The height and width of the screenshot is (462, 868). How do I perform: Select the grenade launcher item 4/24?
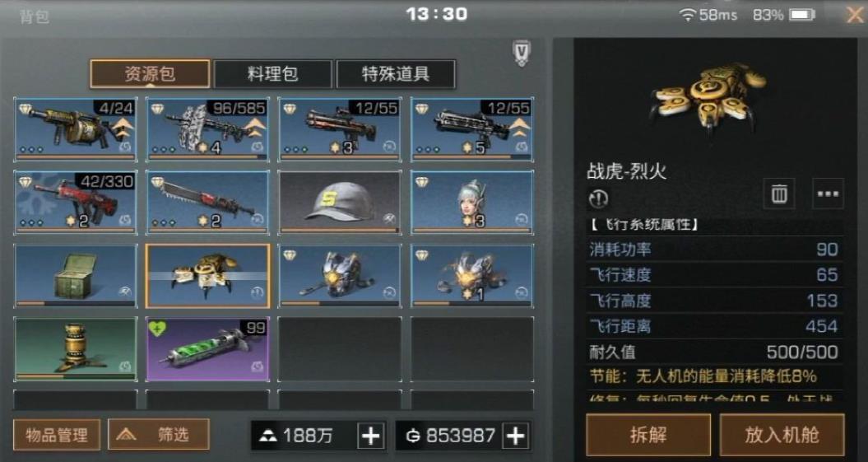tap(76, 129)
